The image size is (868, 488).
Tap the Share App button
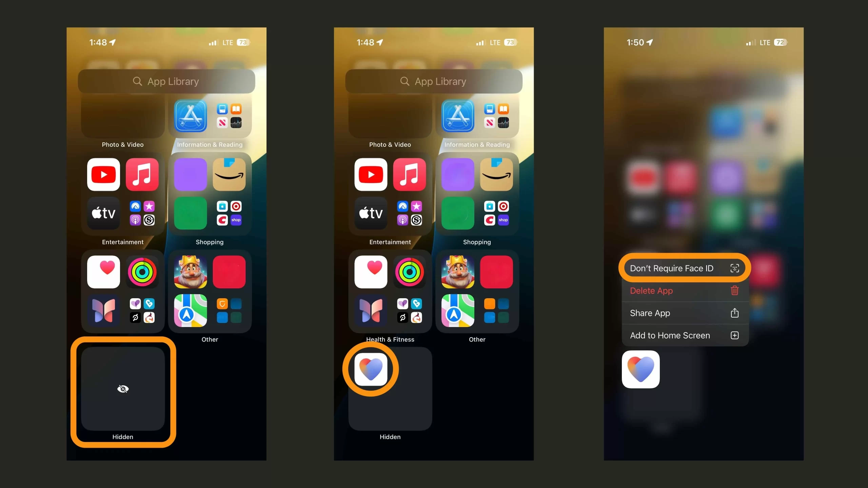click(684, 313)
